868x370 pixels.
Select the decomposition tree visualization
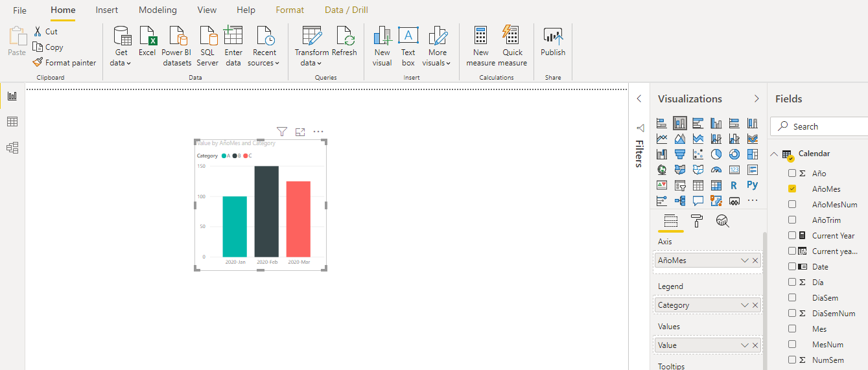coord(680,200)
